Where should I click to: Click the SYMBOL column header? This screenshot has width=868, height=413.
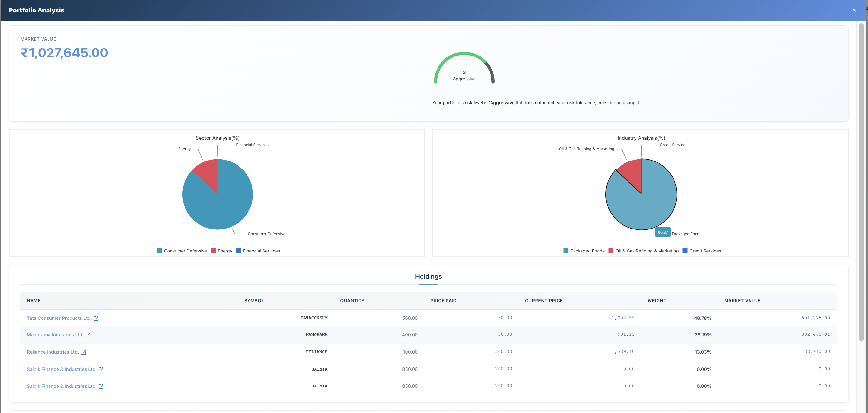[254, 300]
